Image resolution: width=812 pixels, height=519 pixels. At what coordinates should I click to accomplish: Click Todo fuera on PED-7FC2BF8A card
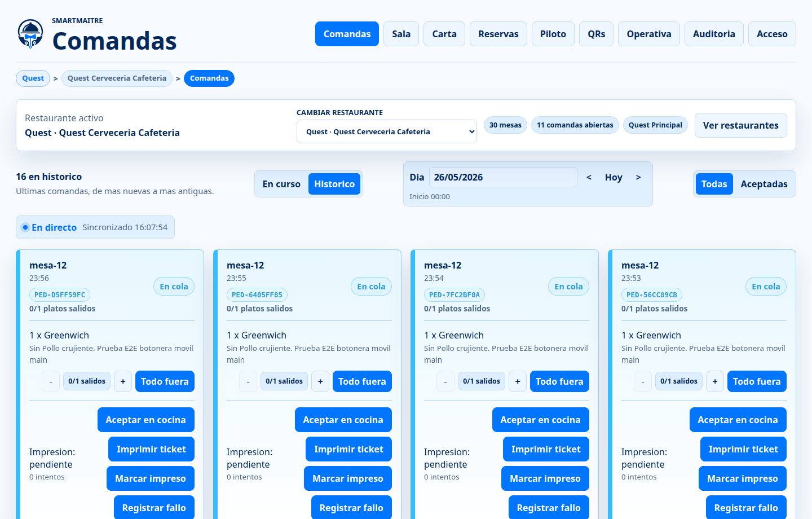(559, 381)
